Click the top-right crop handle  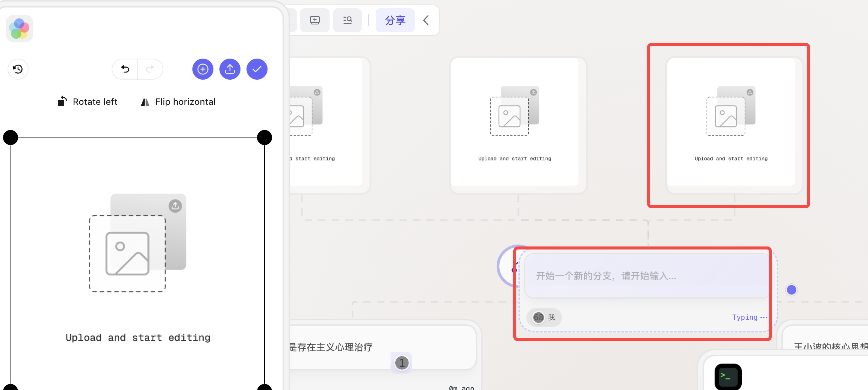coord(265,138)
